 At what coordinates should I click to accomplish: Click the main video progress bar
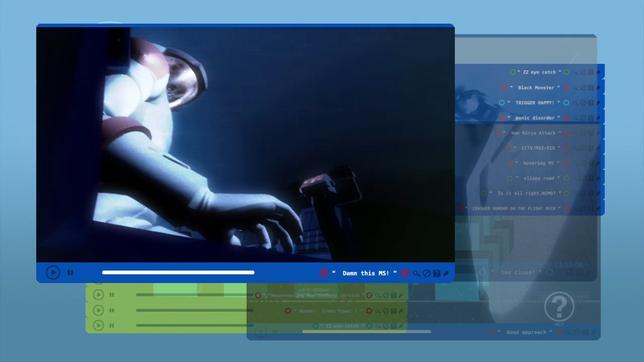tap(178, 273)
